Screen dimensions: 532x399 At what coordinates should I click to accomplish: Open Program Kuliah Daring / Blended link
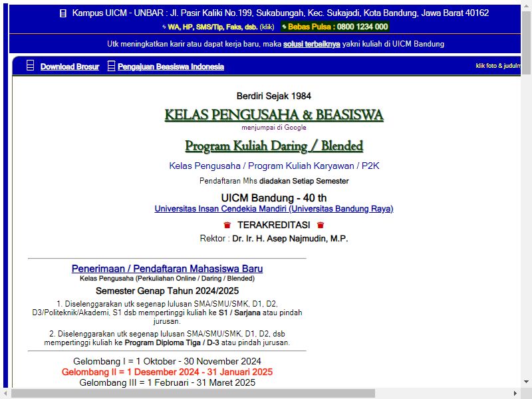274,146
